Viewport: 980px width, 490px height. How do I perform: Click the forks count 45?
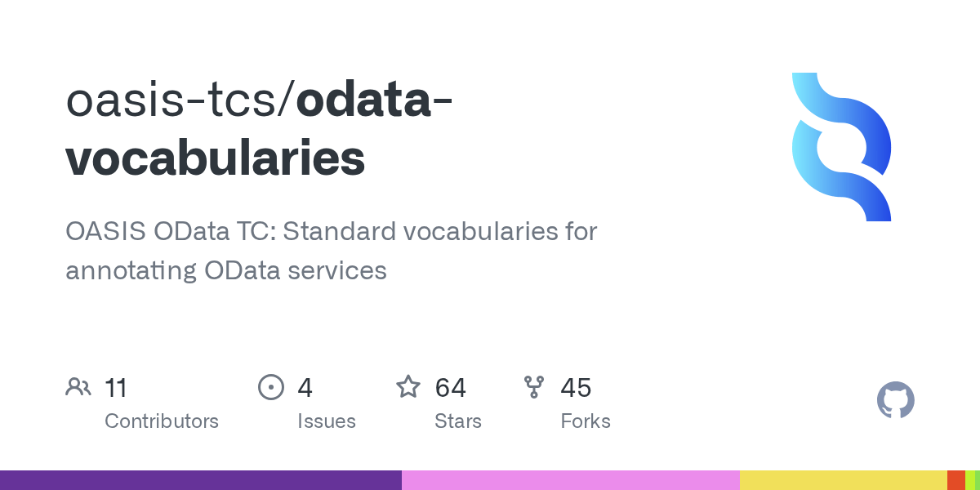tap(576, 387)
